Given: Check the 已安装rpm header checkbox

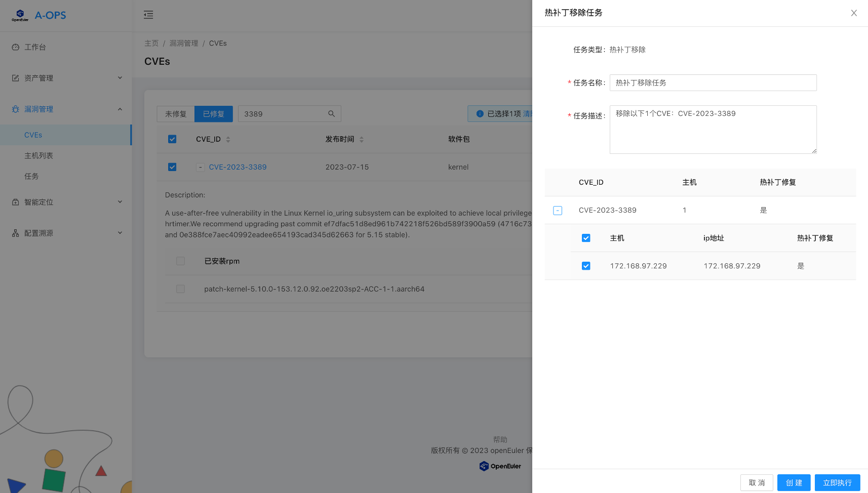Looking at the screenshot, I should tap(181, 261).
